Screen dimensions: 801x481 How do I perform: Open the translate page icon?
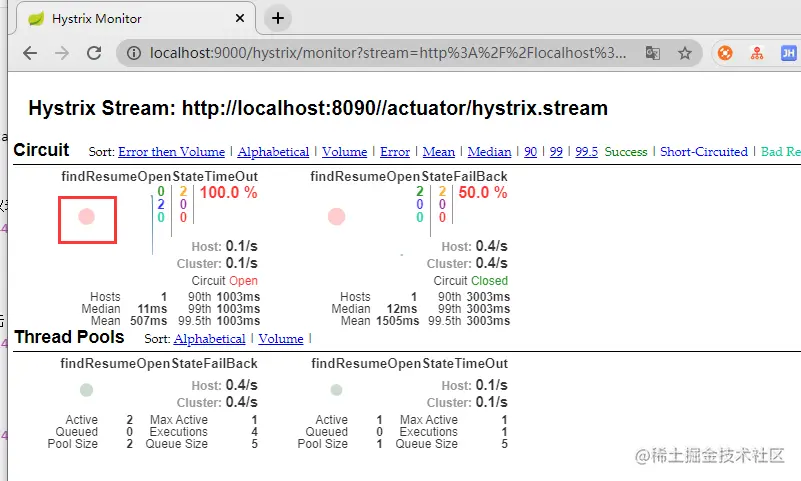coord(653,53)
